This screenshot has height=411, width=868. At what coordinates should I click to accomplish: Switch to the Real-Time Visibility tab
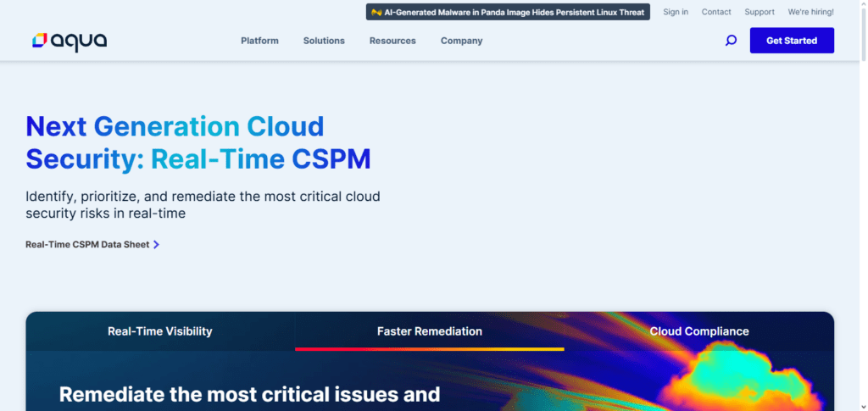[160, 331]
